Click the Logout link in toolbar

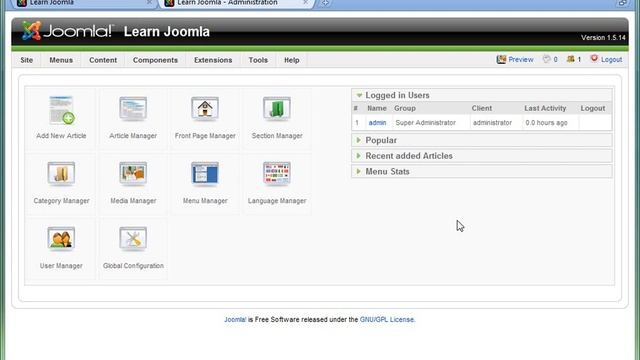tap(611, 60)
